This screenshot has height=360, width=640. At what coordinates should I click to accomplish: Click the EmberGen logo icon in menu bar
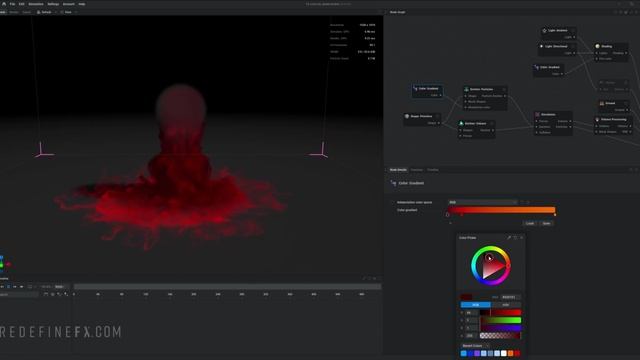(4, 4)
